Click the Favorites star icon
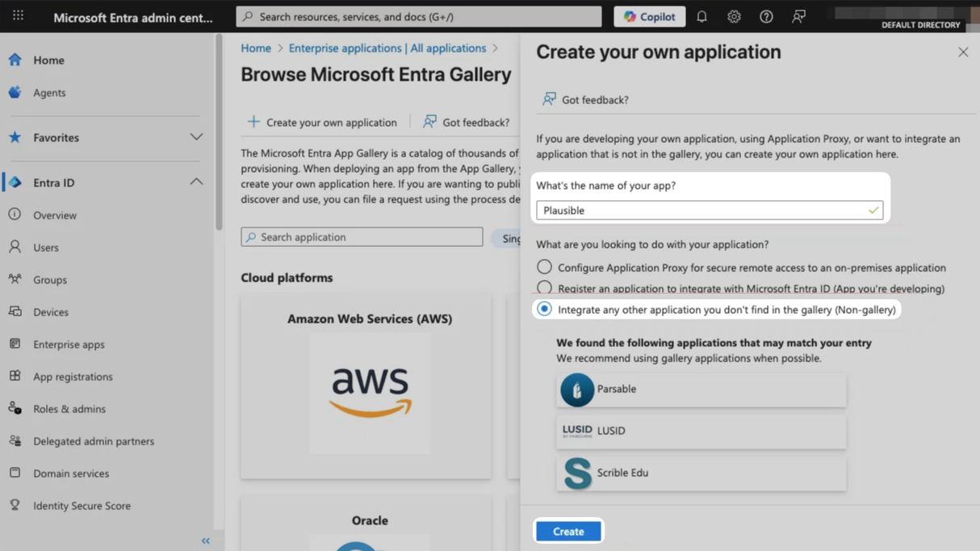 tap(15, 137)
